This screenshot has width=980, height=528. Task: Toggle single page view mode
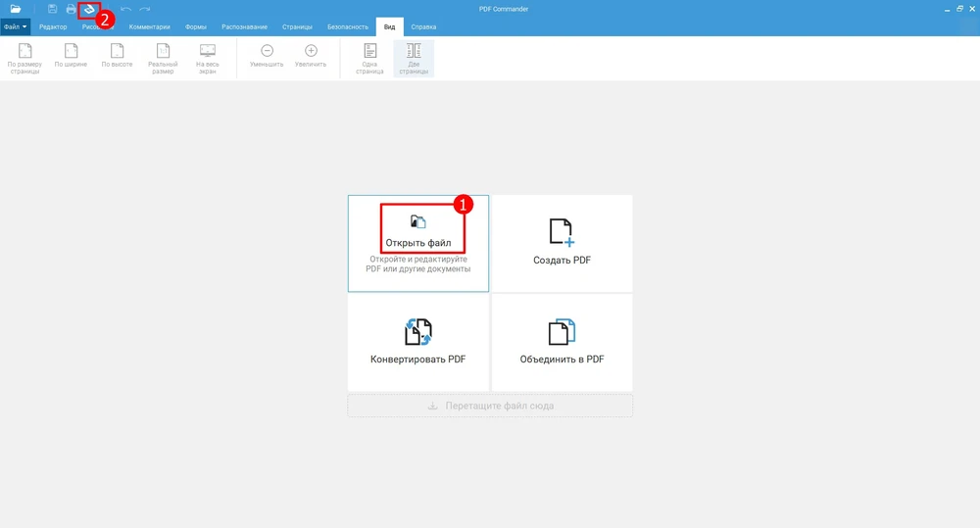369,59
